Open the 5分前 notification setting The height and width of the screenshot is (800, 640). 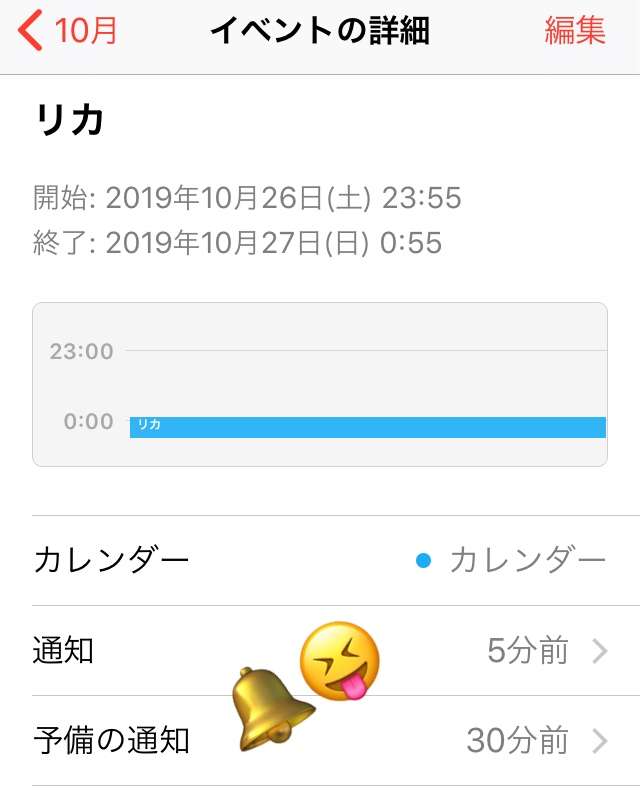527,651
